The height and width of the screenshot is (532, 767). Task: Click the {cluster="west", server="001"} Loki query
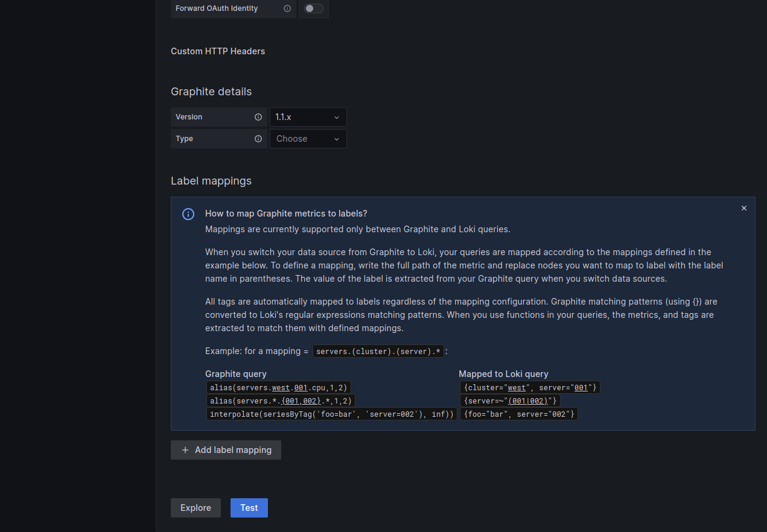click(x=530, y=387)
